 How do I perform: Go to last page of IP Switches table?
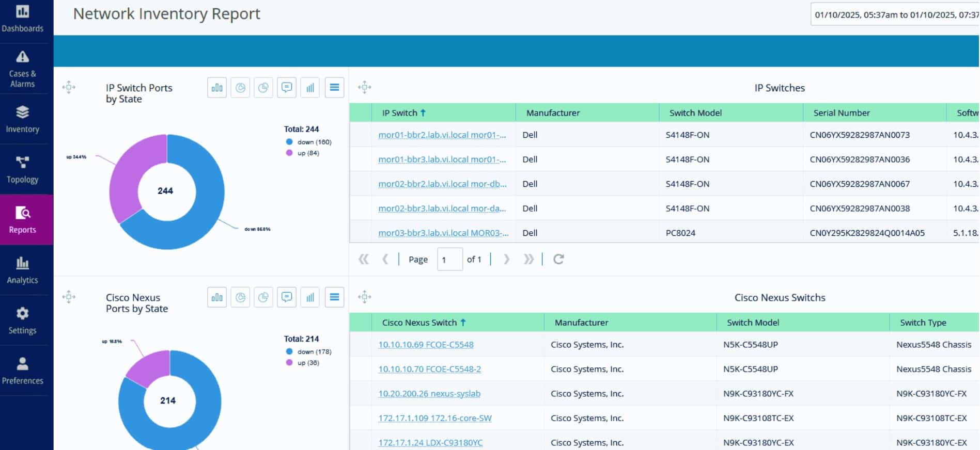(528, 259)
